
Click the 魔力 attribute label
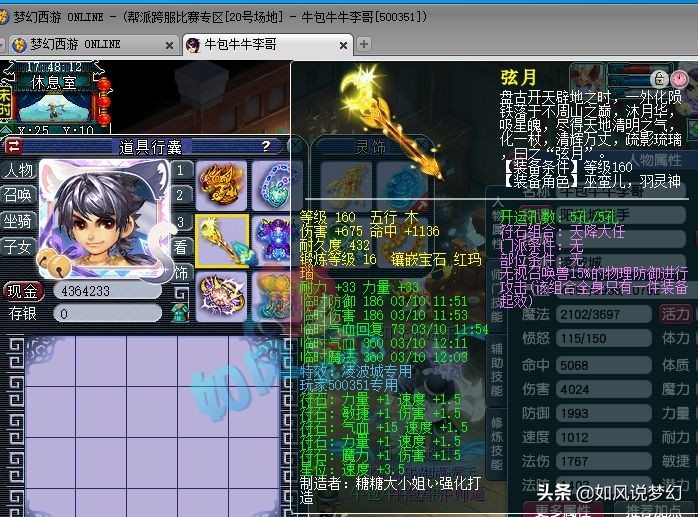pyautogui.click(x=675, y=389)
